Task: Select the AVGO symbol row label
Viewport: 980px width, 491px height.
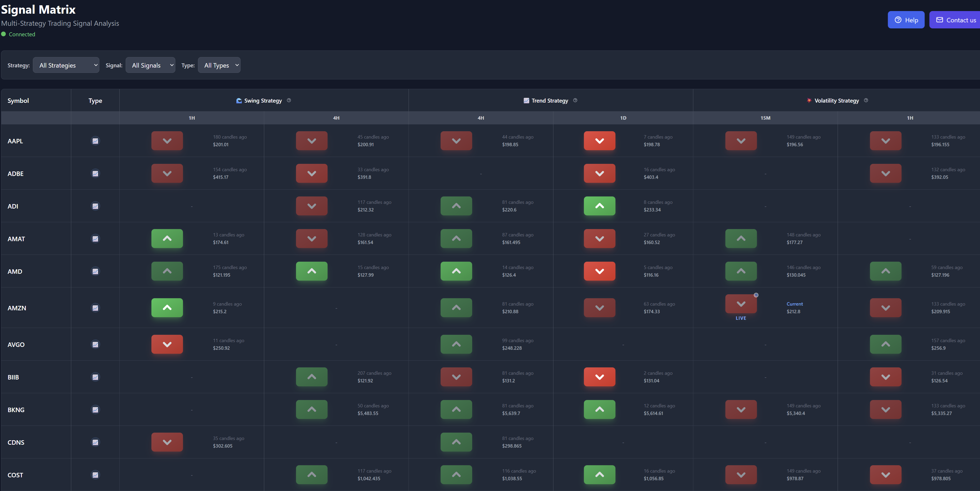Action: (x=16, y=345)
